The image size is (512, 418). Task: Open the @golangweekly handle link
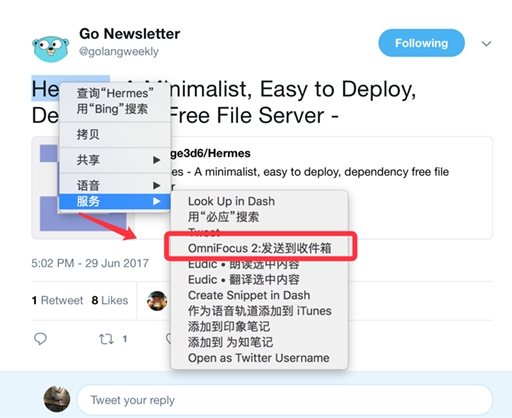pyautogui.click(x=119, y=52)
